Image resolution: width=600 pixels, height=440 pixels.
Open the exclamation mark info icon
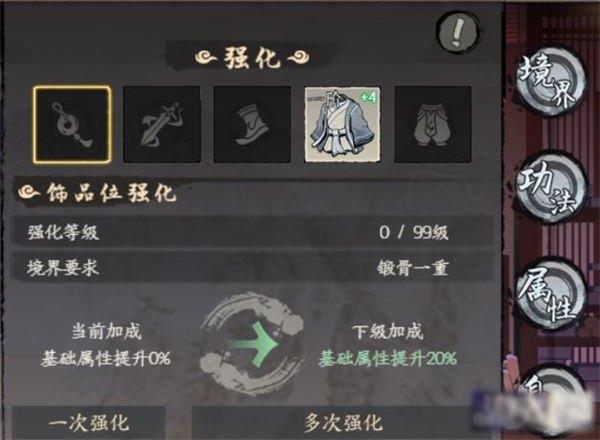click(x=458, y=33)
